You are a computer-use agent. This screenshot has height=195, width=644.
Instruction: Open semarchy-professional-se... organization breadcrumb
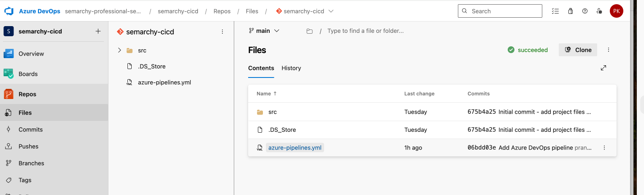click(103, 11)
